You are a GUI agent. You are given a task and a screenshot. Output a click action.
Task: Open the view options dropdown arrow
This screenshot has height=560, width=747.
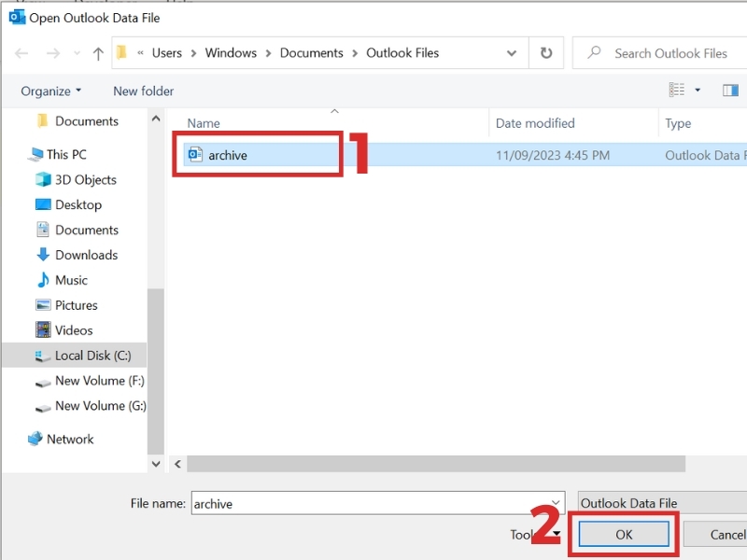698,90
